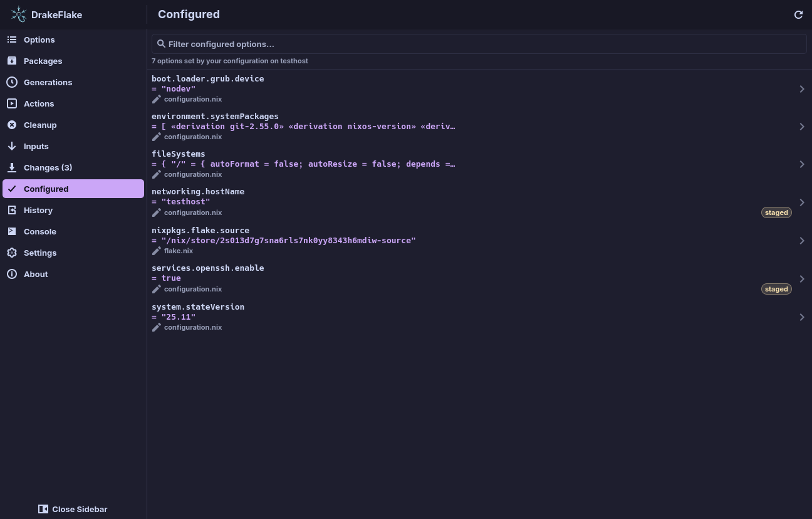This screenshot has width=812, height=519.
Task: Click the "25.11" stateVersion value
Action: (x=179, y=317)
